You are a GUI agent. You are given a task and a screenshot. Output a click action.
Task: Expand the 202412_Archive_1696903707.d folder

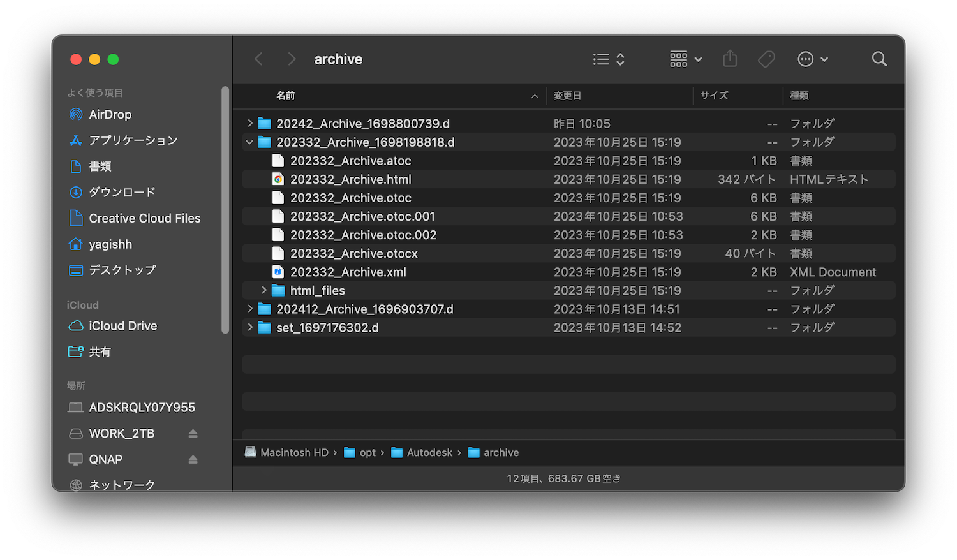pos(250,309)
